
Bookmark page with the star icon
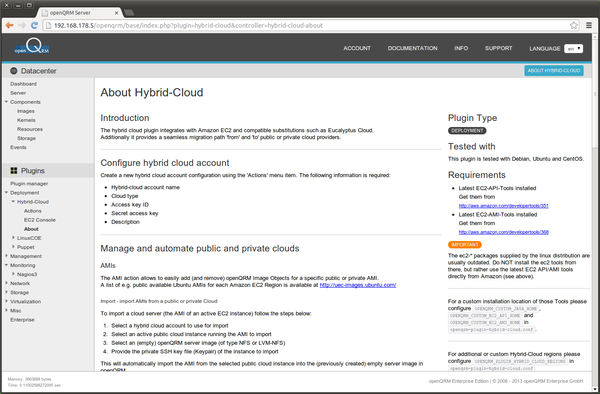click(x=574, y=25)
